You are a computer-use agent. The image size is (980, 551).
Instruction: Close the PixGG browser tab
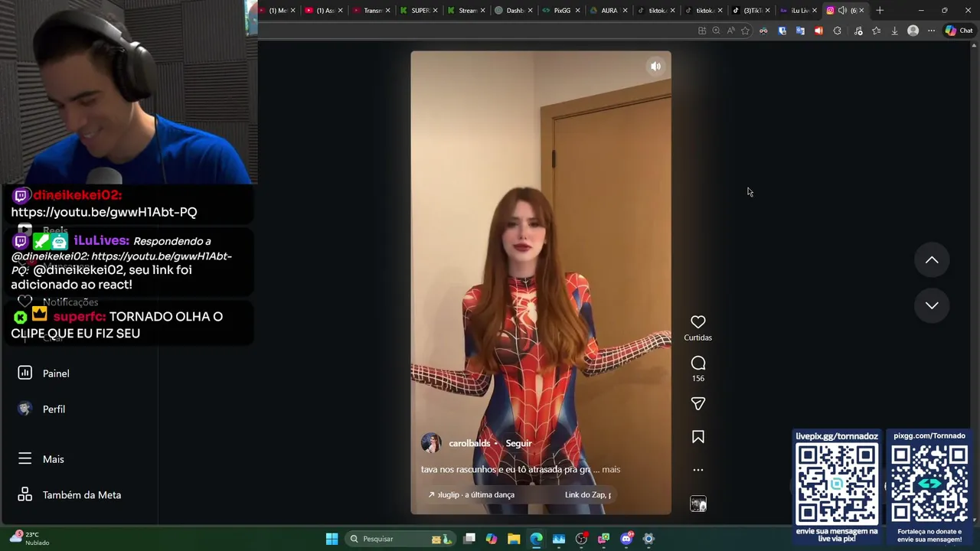click(x=577, y=10)
